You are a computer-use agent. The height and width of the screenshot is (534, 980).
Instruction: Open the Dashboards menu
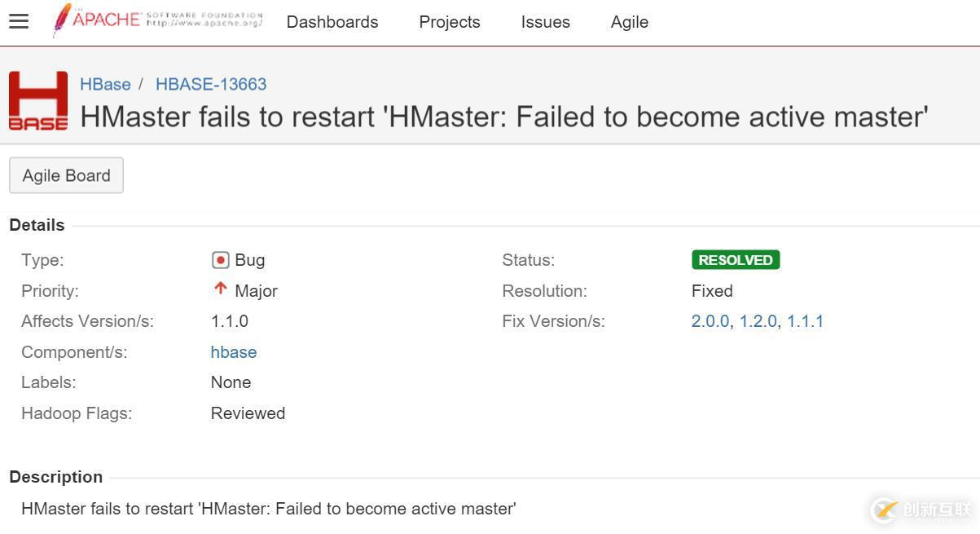tap(332, 22)
